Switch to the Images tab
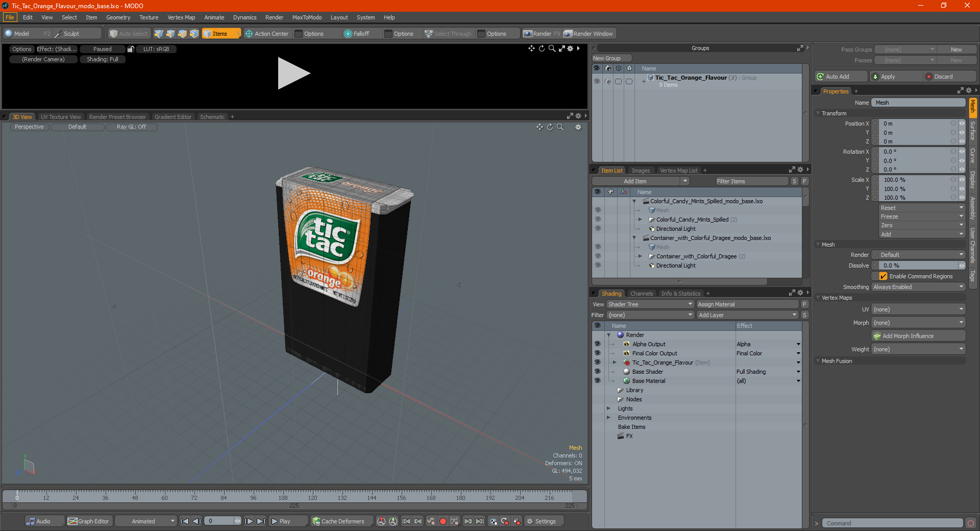980x531 pixels. 641,171
